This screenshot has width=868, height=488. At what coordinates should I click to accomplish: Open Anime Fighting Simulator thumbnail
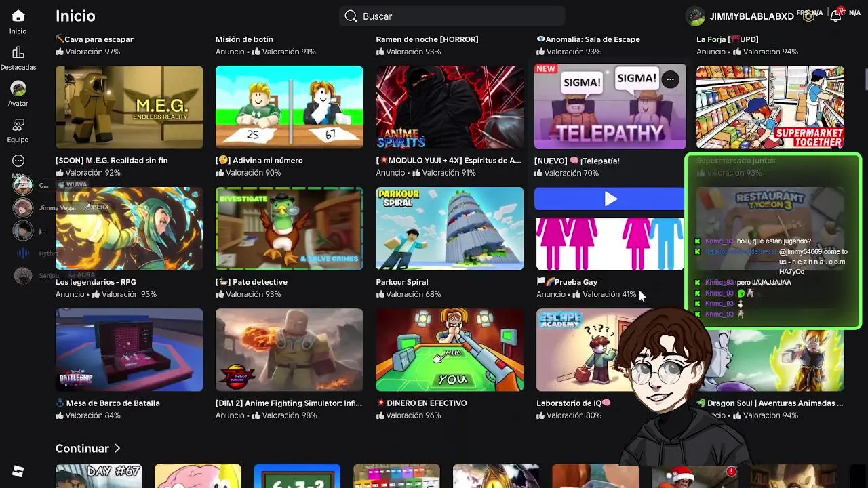289,350
